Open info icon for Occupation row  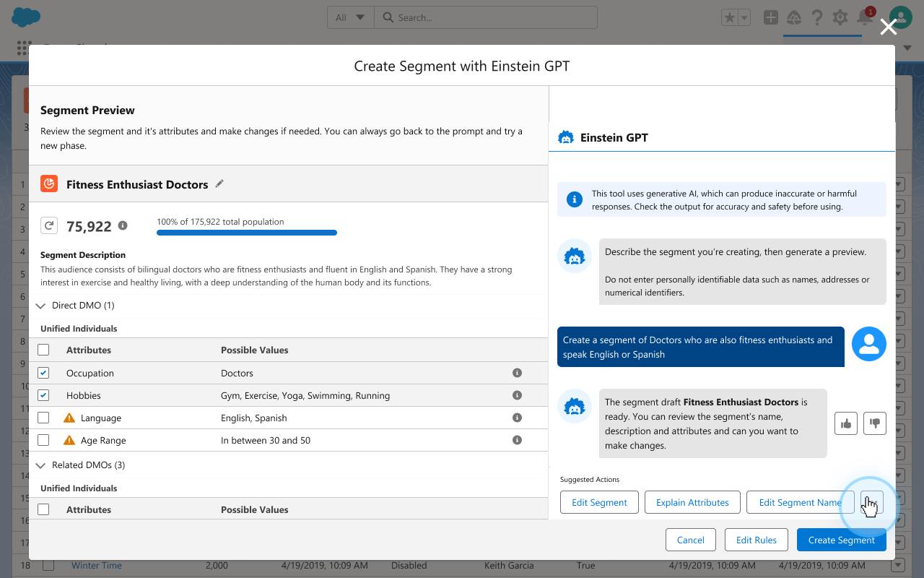pos(517,373)
